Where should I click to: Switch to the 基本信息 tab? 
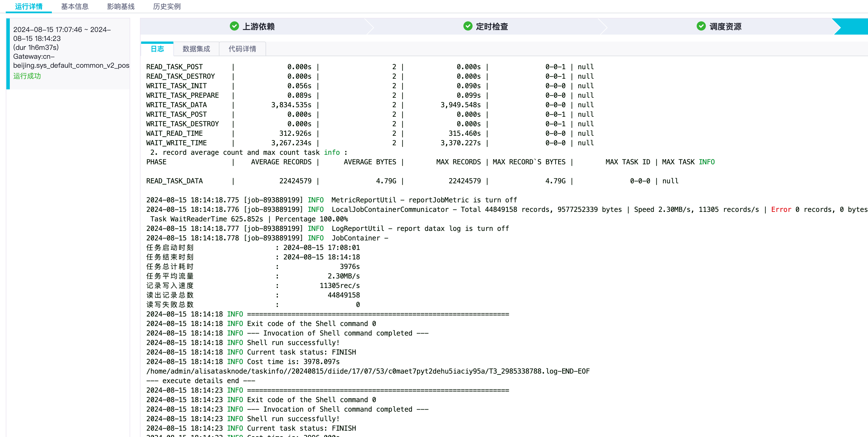[75, 6]
